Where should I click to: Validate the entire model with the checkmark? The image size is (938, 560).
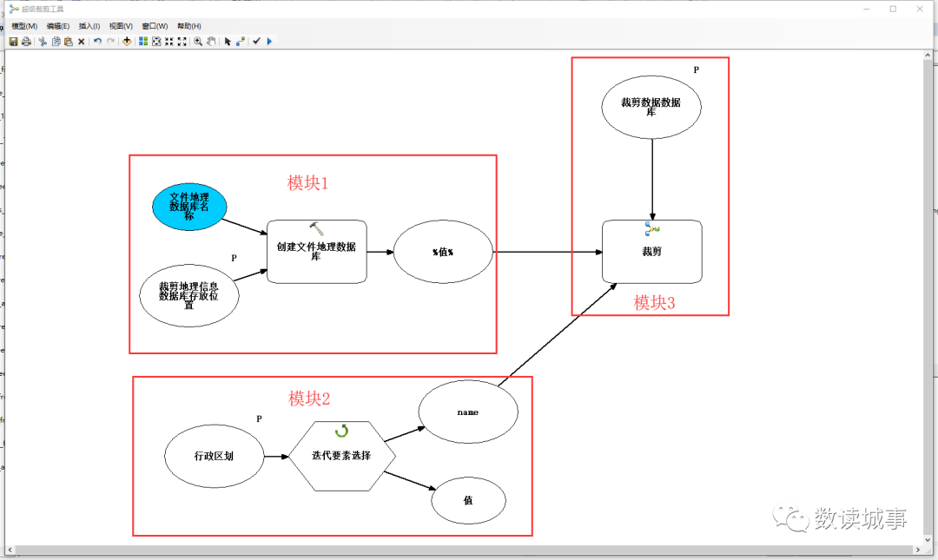(256, 42)
